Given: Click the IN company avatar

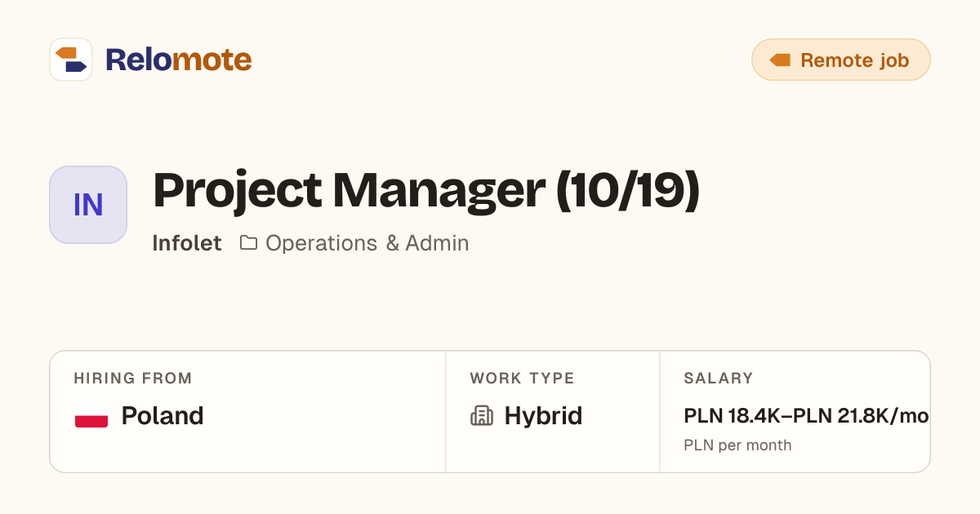Looking at the screenshot, I should click(x=88, y=205).
